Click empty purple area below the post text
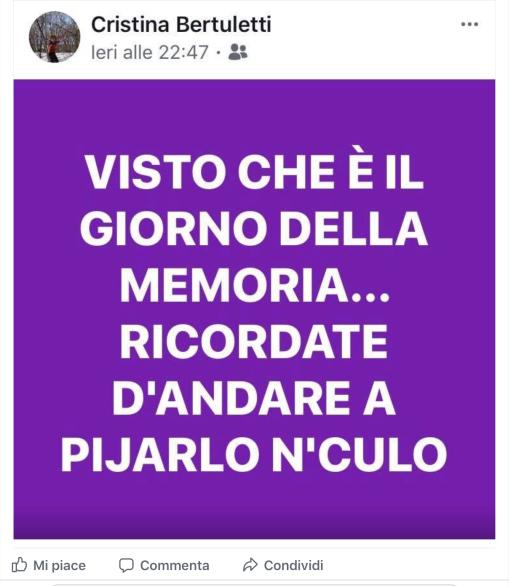This screenshot has height=586, width=509. tap(254, 506)
